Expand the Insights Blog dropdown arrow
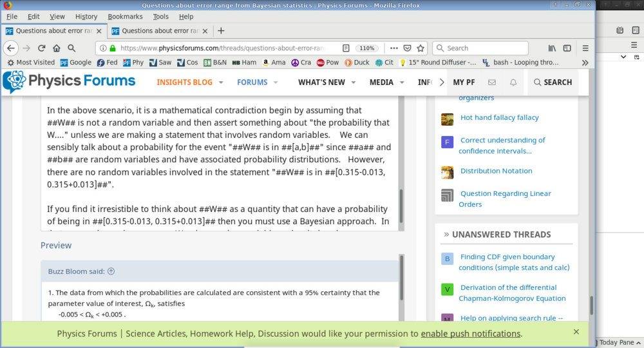Image resolution: width=644 pixels, height=348 pixels. coord(221,82)
